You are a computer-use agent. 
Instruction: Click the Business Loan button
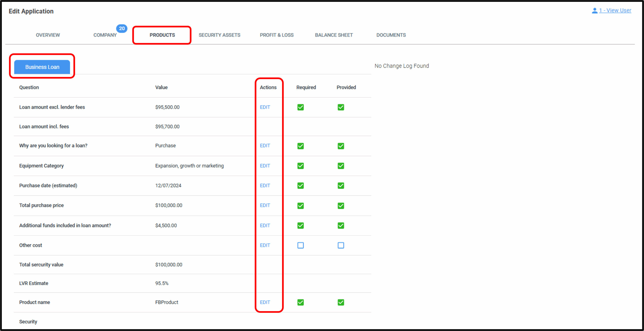tap(42, 67)
